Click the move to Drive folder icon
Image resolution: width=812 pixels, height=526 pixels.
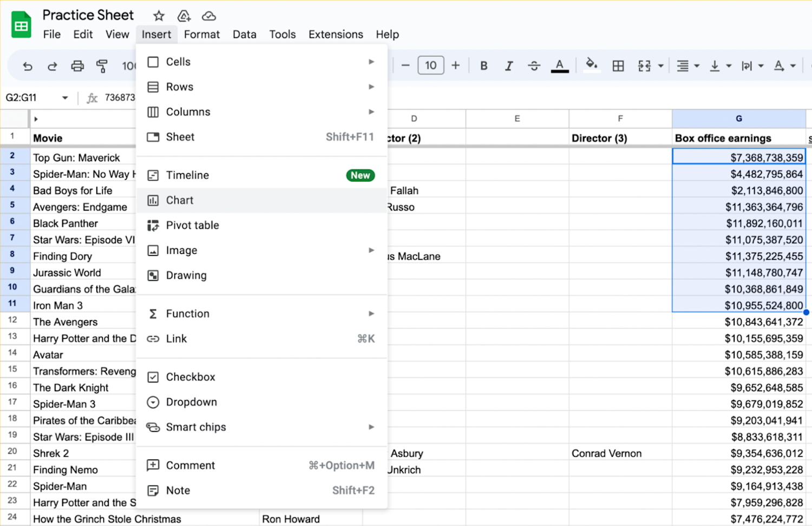tap(184, 16)
